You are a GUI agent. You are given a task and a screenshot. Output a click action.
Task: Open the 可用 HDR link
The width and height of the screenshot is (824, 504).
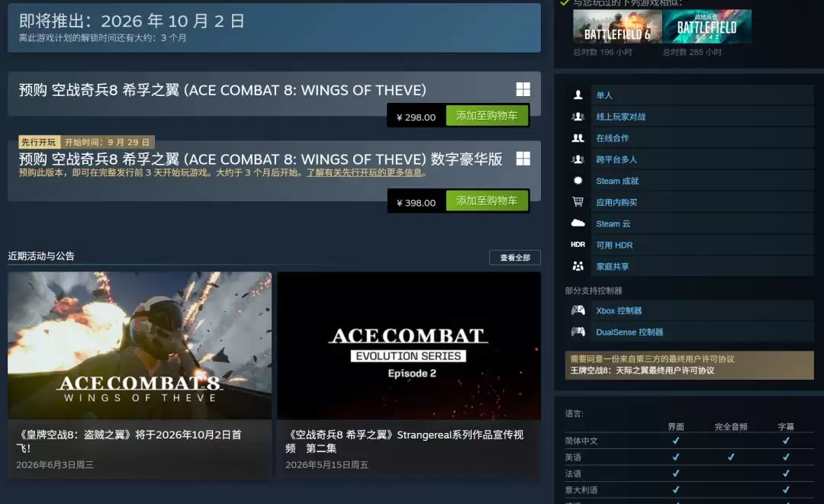tap(614, 246)
